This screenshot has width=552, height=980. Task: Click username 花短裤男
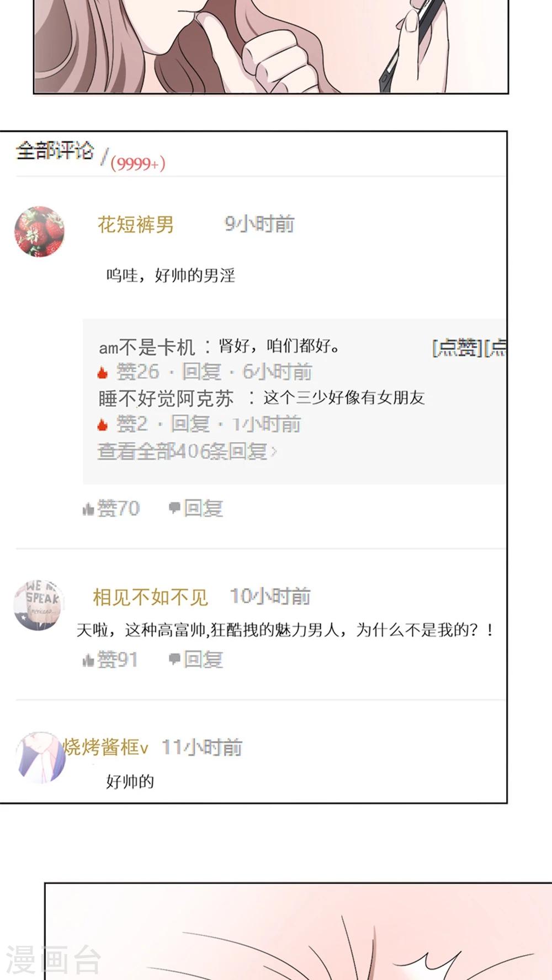[x=136, y=225]
